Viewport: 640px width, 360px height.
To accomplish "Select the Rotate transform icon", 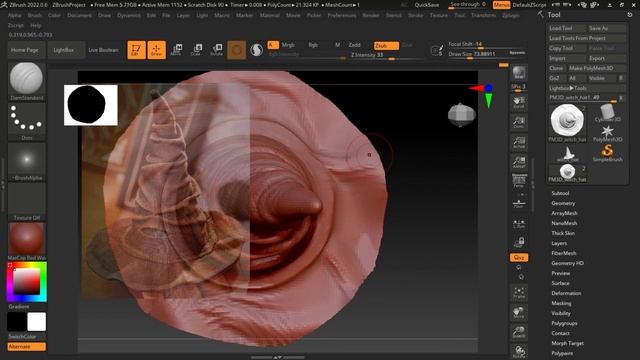I will (x=216, y=50).
